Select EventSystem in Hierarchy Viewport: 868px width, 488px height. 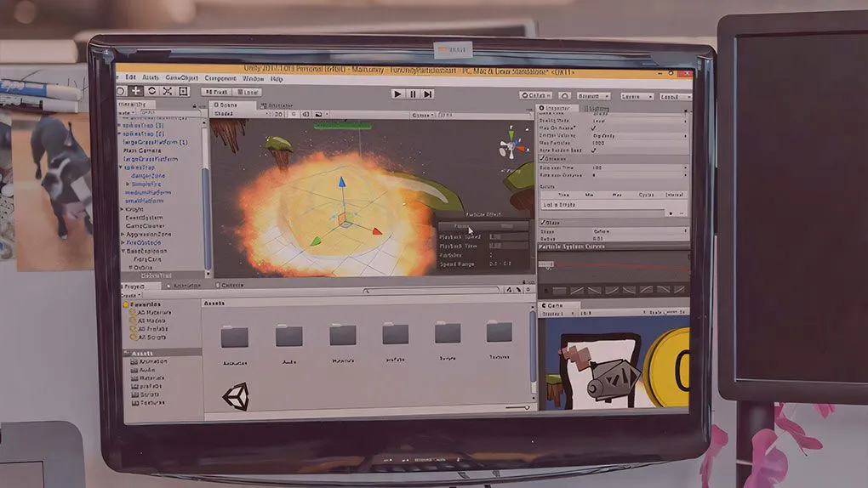(144, 218)
